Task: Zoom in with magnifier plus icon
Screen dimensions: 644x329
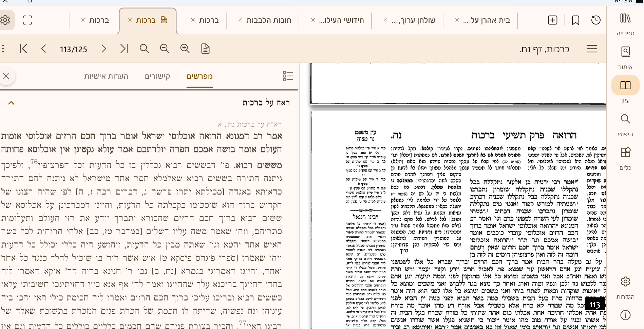Action: [185, 49]
